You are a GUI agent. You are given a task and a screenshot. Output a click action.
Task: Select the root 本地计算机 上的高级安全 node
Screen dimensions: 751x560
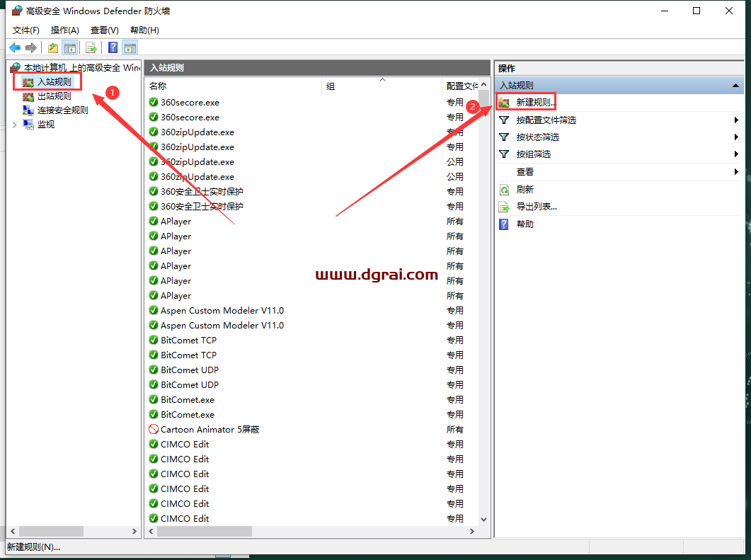(82, 67)
